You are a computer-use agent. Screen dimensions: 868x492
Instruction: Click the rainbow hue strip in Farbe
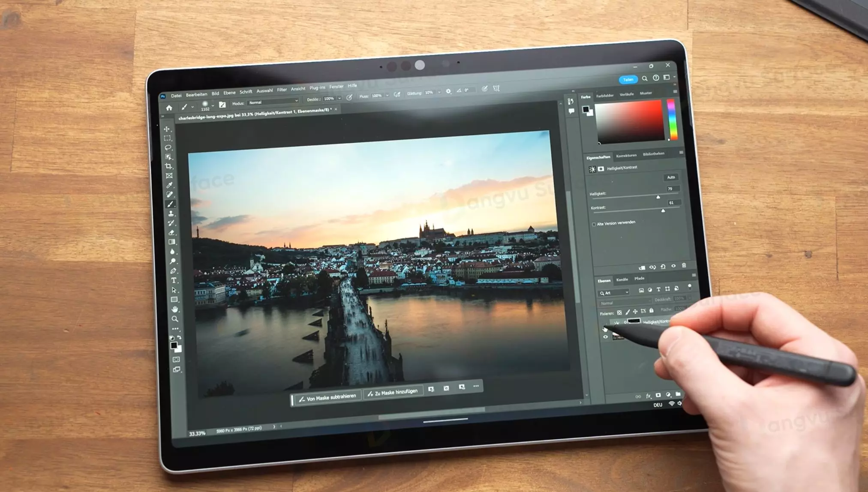(672, 120)
